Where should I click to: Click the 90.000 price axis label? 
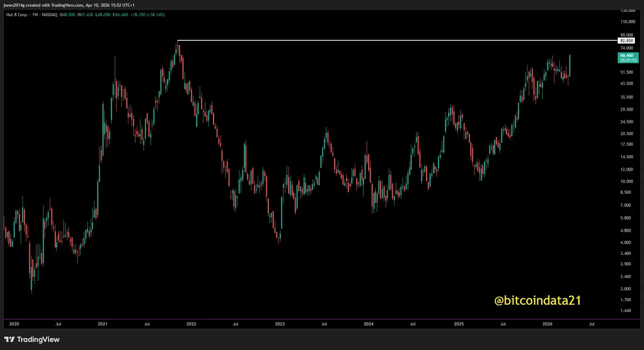(x=628, y=35)
